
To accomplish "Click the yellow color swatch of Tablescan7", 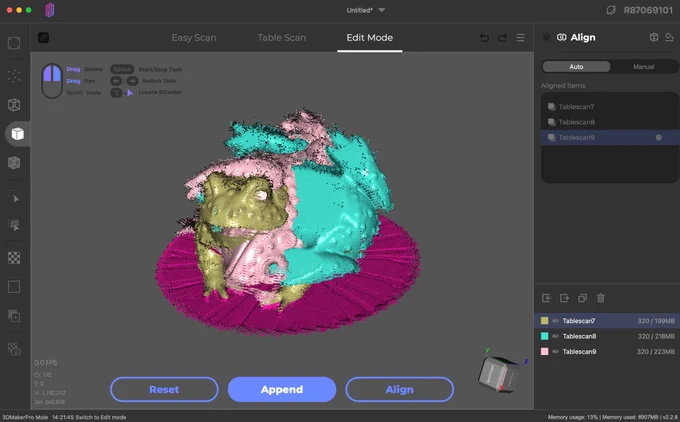I will (545, 321).
